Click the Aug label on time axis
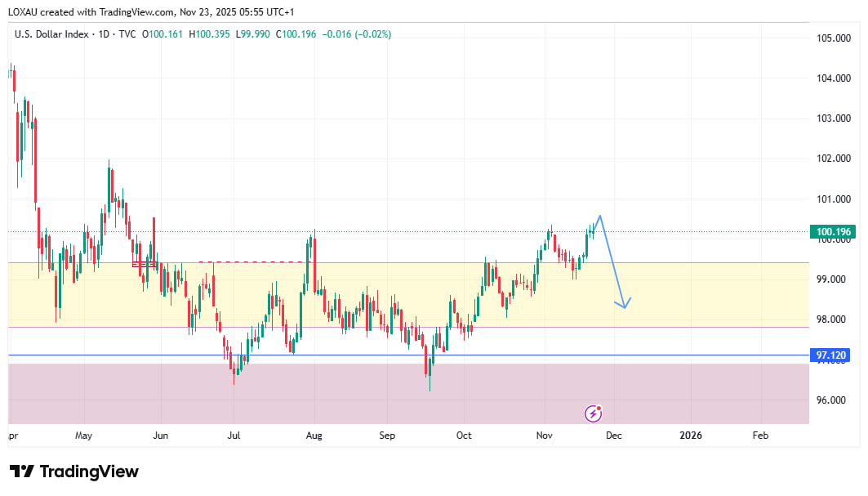The height and width of the screenshot is (496, 868). point(314,436)
